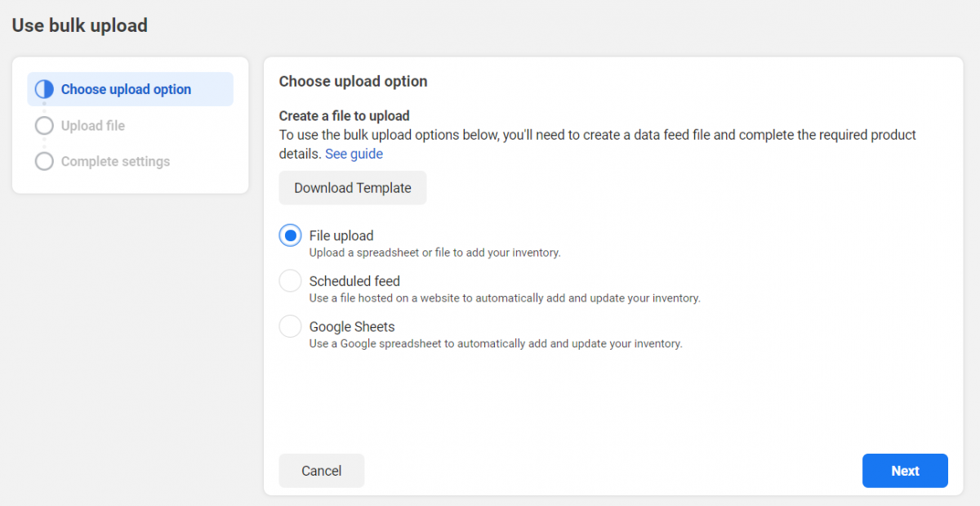The image size is (980, 506).
Task: Click the empty circle icon beside Upload file
Action: coord(44,126)
